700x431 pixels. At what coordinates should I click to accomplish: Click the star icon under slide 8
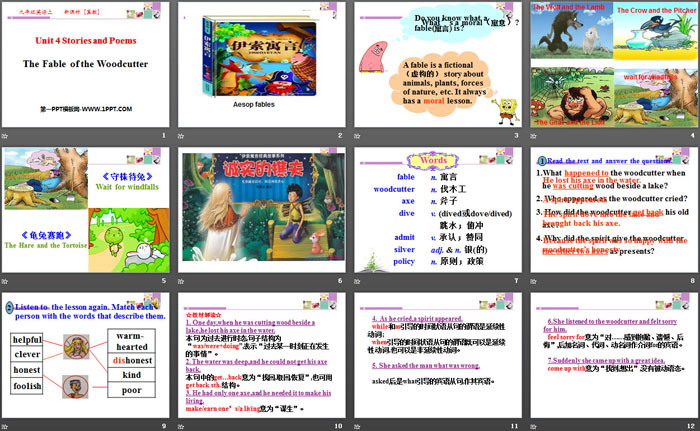pyautogui.click(x=533, y=281)
